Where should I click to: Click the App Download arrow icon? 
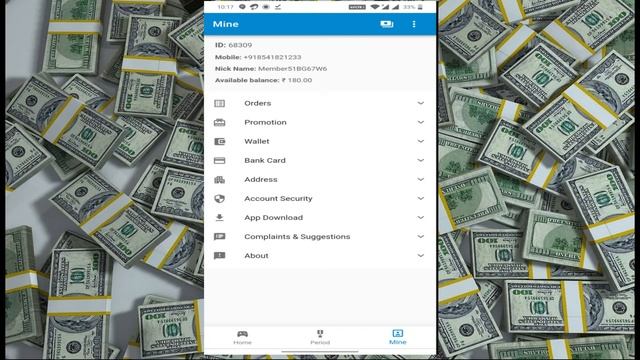coord(220,218)
